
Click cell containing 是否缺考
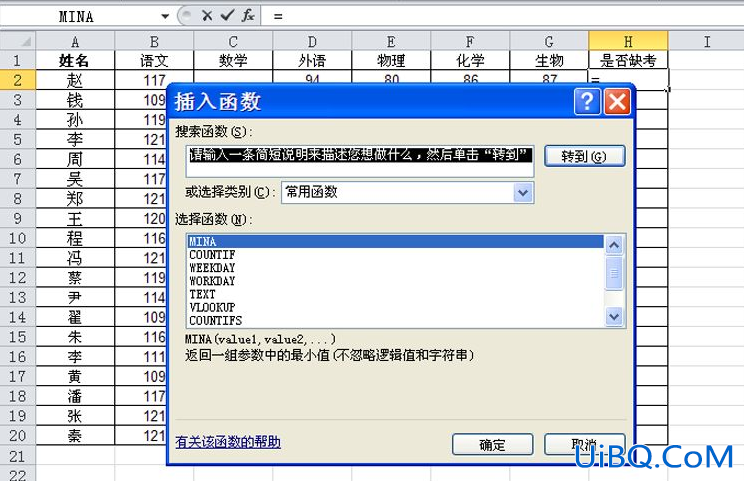click(x=628, y=60)
